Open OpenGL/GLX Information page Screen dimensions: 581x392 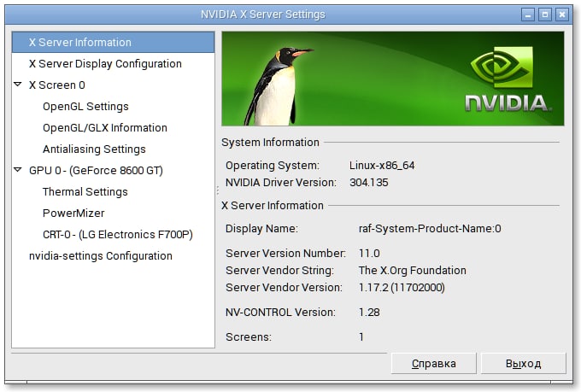(105, 128)
